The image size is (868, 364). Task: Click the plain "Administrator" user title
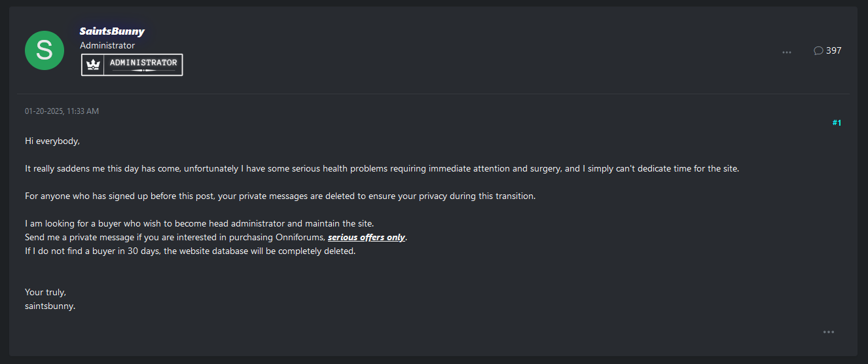(107, 46)
